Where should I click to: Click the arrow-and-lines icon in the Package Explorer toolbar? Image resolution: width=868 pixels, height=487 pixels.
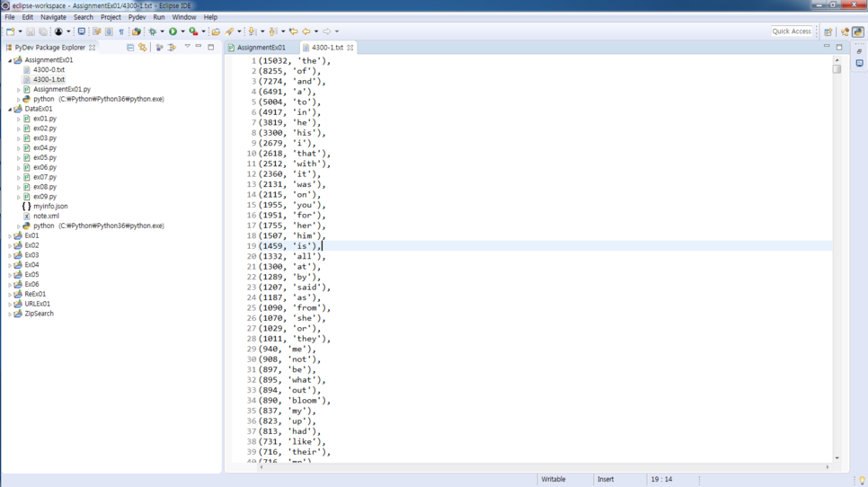click(172, 48)
